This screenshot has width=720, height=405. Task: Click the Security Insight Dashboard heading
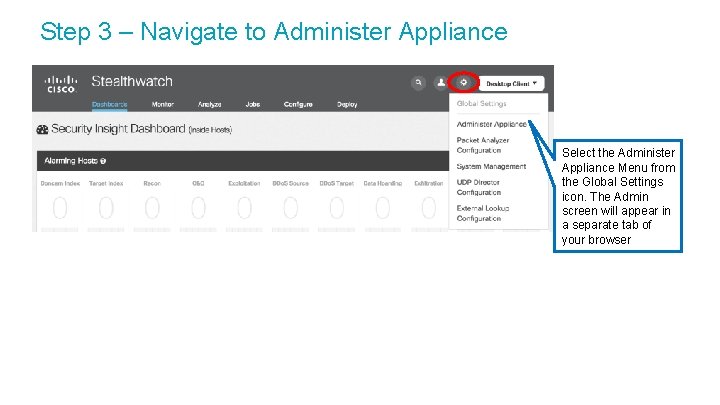(x=118, y=129)
